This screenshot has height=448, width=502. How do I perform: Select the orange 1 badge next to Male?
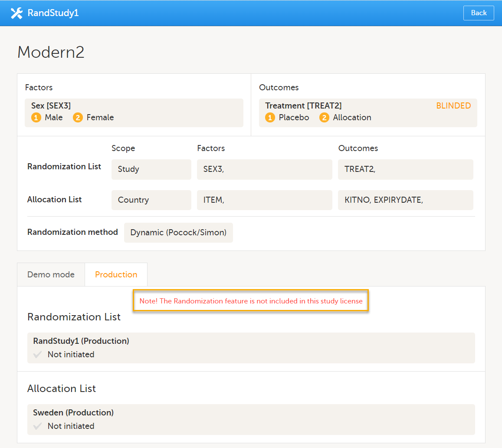pos(36,118)
